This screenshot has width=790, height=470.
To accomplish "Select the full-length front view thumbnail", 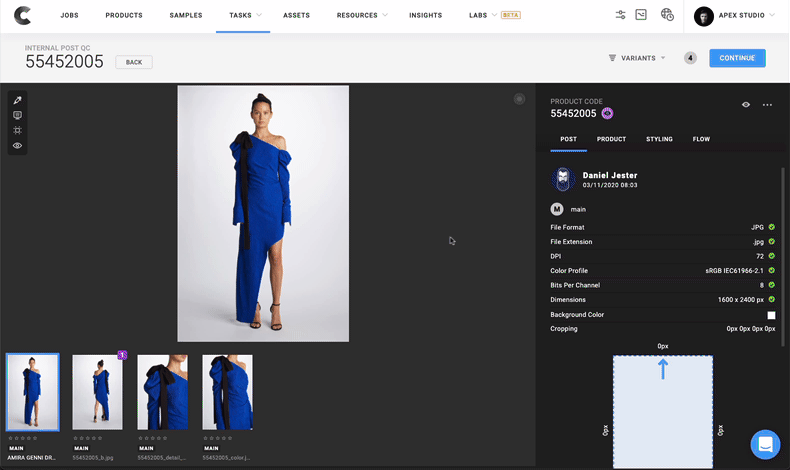I will coord(33,392).
